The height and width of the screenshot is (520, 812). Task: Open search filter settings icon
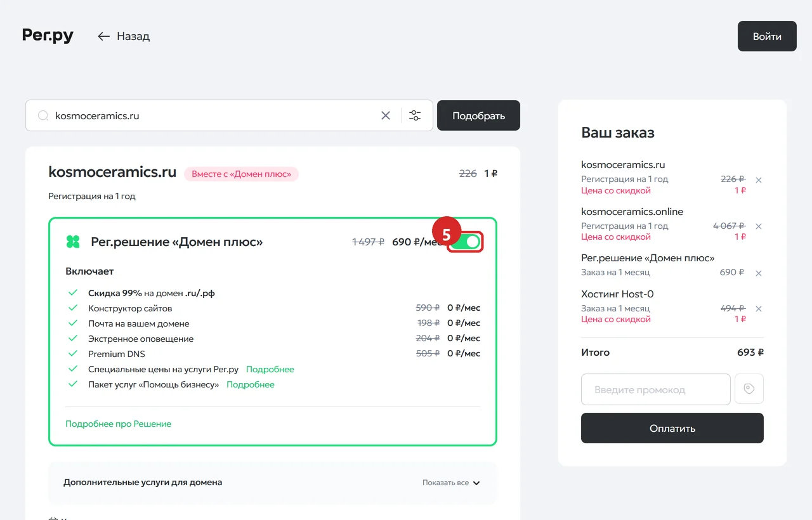(415, 115)
